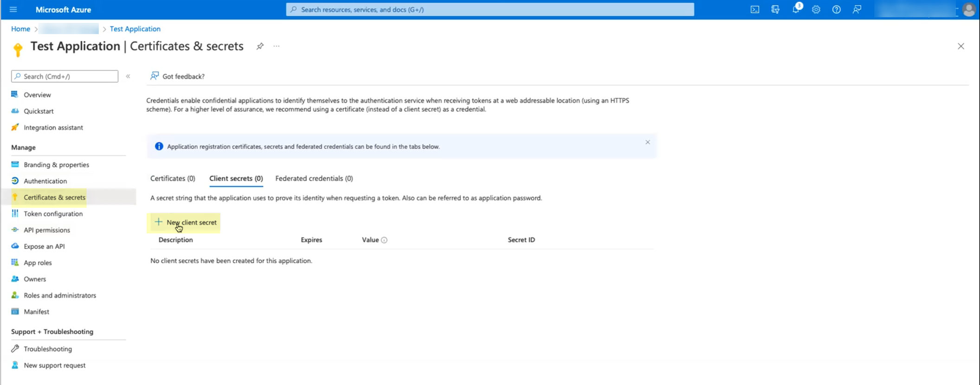Open the Manifest editor
The height and width of the screenshot is (385, 980).
coord(36,312)
